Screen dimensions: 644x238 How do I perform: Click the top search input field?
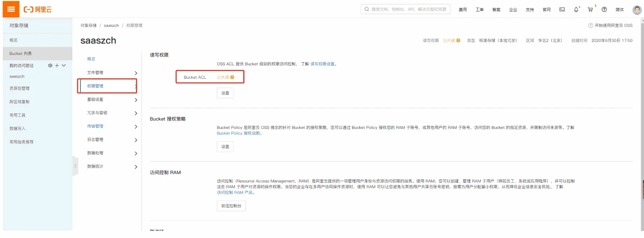point(408,9)
